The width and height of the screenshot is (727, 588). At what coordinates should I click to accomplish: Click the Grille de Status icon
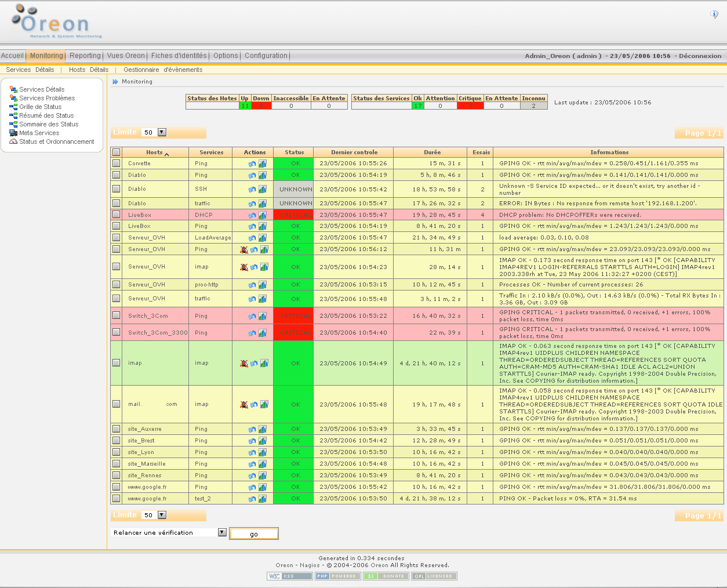13,107
